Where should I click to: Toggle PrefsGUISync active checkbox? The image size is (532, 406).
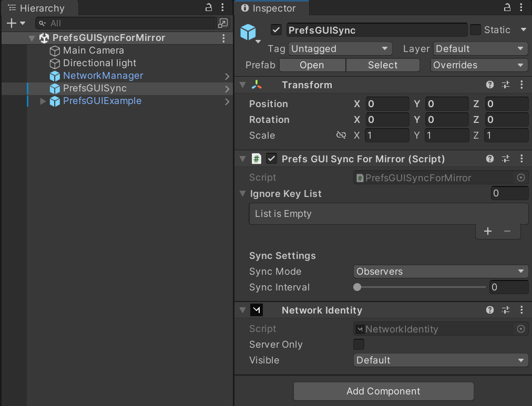(x=276, y=30)
